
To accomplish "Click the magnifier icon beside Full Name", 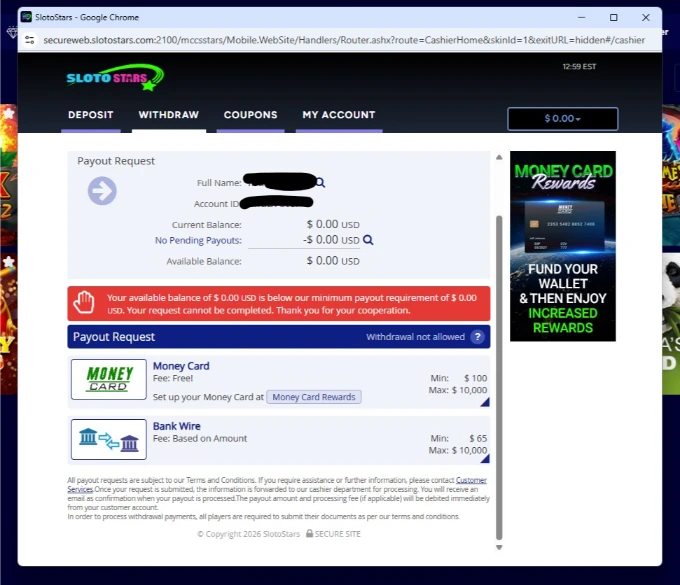I will pyautogui.click(x=321, y=183).
